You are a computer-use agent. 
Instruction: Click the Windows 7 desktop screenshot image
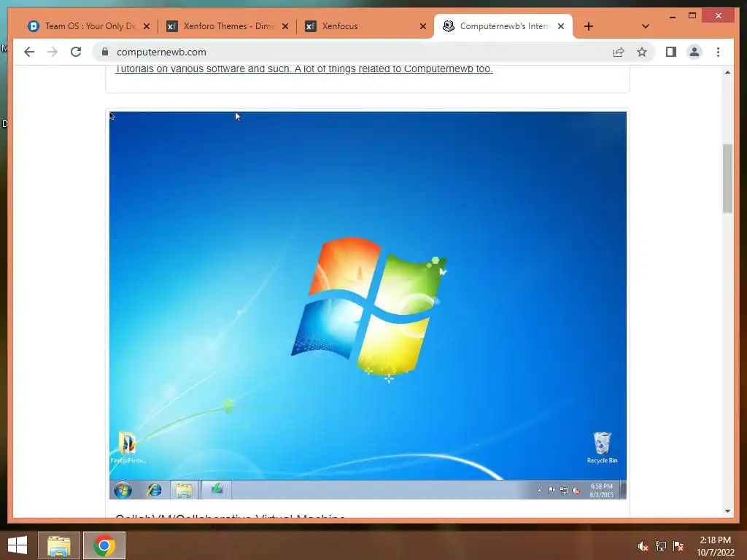tap(368, 306)
